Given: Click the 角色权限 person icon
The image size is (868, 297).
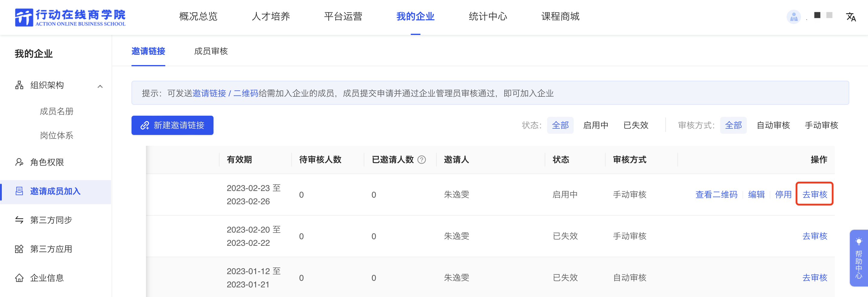Looking at the screenshot, I should tap(19, 162).
